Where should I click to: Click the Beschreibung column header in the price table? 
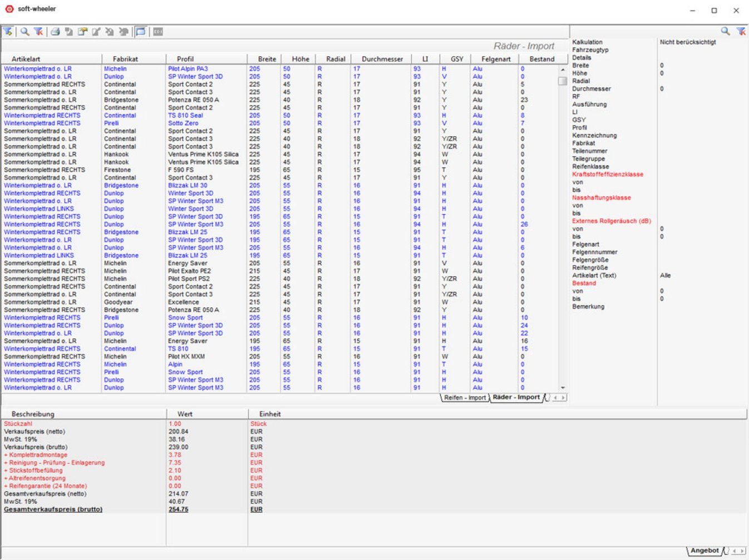tap(83, 414)
